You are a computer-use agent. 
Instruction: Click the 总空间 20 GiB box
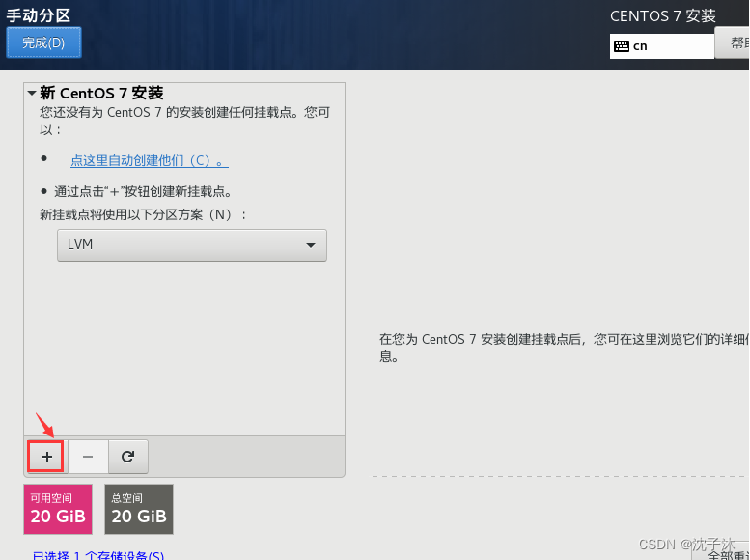[139, 509]
